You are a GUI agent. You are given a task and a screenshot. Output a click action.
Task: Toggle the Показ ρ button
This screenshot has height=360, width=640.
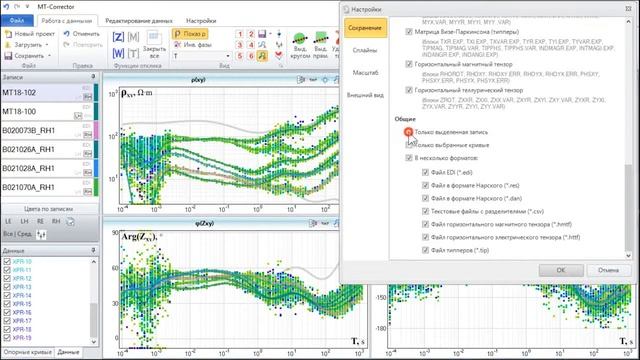(190, 34)
